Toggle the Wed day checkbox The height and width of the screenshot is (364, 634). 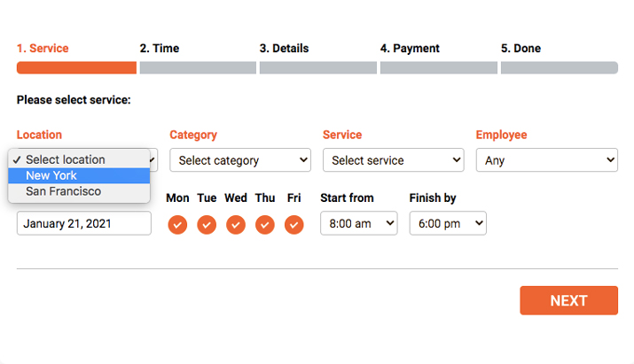pyautogui.click(x=236, y=225)
